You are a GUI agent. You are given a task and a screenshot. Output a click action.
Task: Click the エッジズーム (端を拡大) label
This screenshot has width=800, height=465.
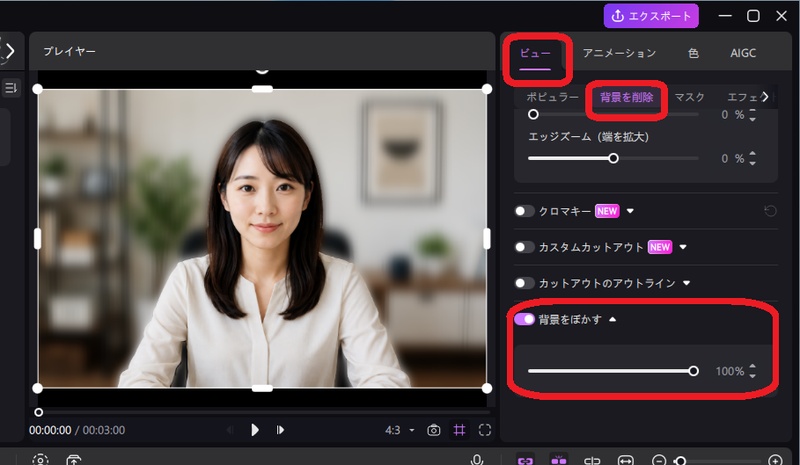[588, 137]
